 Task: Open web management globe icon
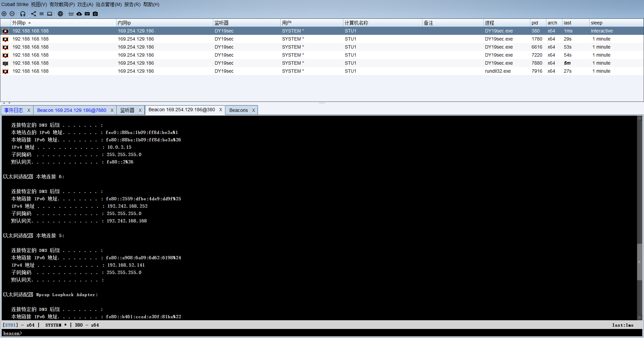pos(60,14)
